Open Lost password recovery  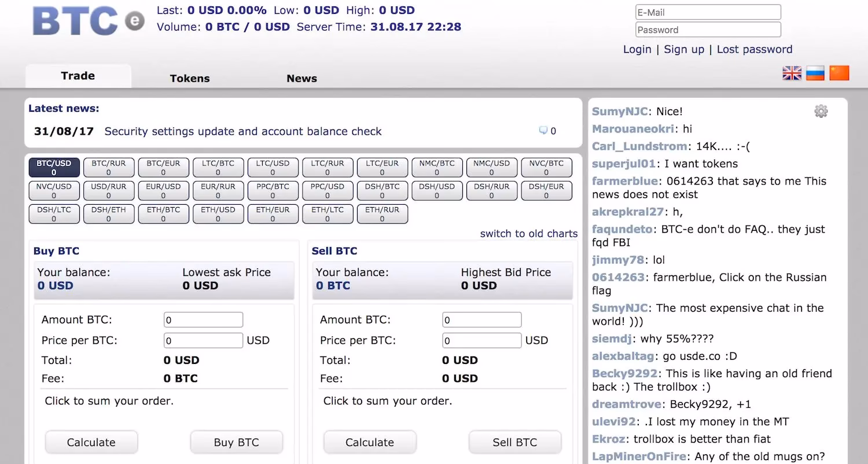(755, 49)
